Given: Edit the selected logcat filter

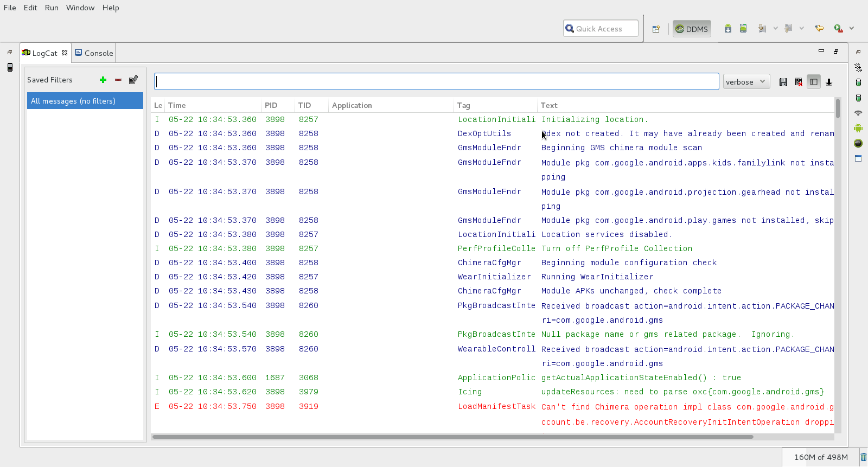Looking at the screenshot, I should click(x=133, y=80).
